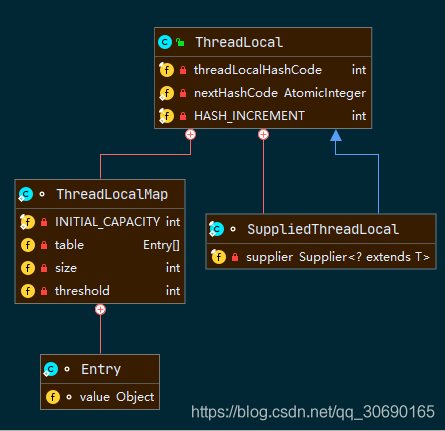445x431 pixels.
Task: Click the int type of threadLocalHashCode
Action: 359,70
